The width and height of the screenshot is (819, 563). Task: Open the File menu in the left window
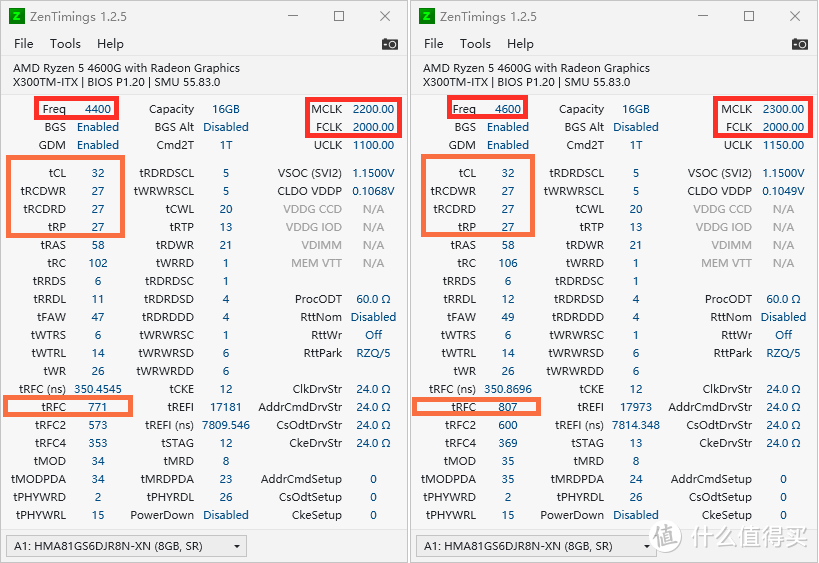pyautogui.click(x=24, y=44)
